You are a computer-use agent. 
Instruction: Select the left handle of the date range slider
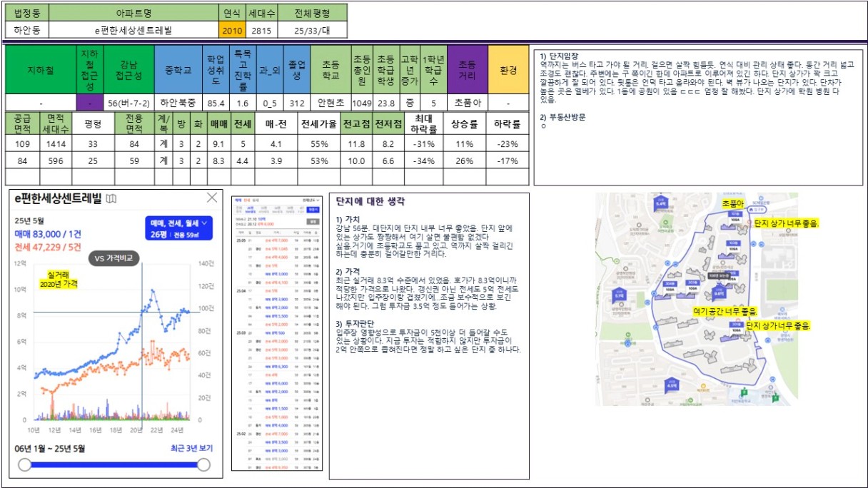tap(25, 465)
